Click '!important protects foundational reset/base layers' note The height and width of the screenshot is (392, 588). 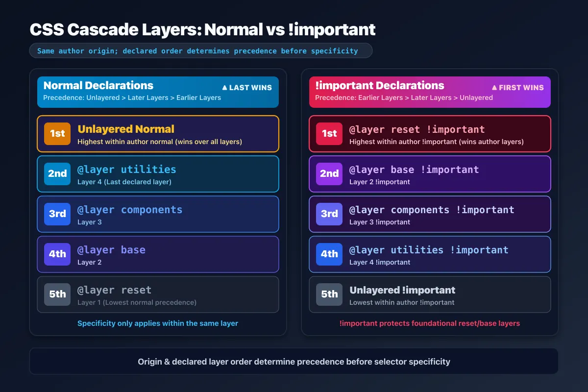click(x=430, y=323)
